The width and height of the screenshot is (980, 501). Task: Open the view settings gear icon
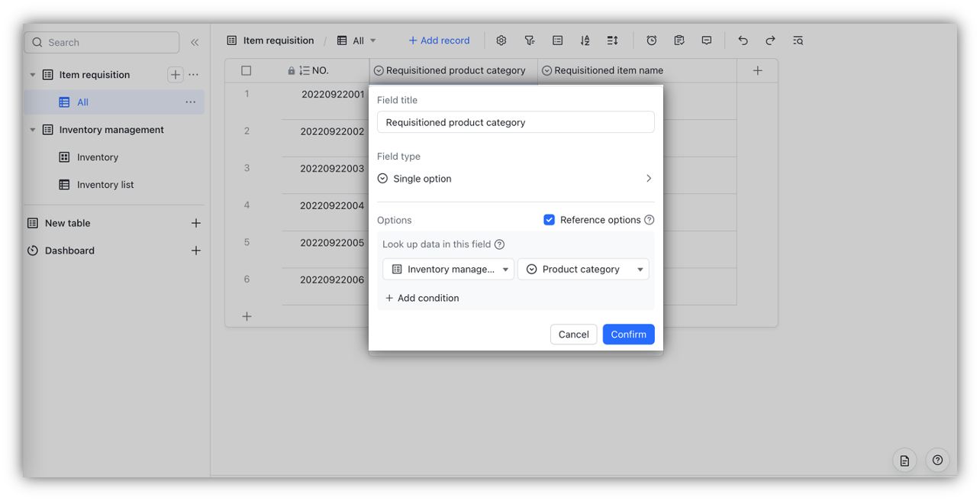[501, 40]
